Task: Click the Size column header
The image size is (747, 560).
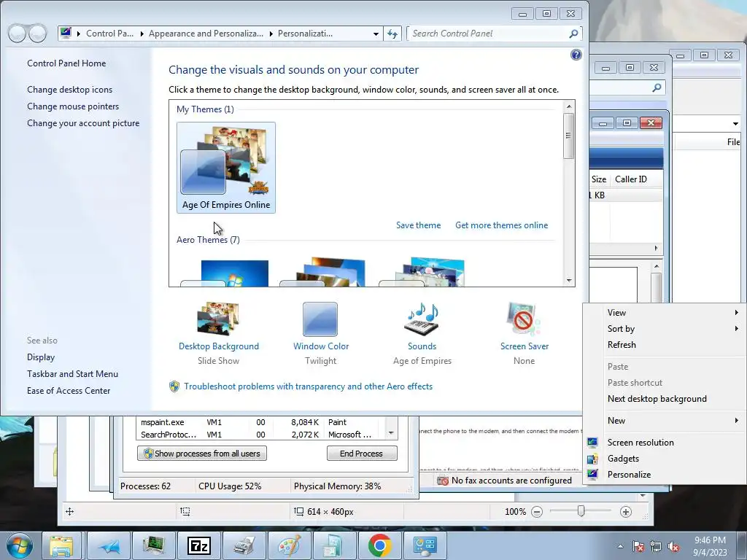Action: pyautogui.click(x=599, y=179)
